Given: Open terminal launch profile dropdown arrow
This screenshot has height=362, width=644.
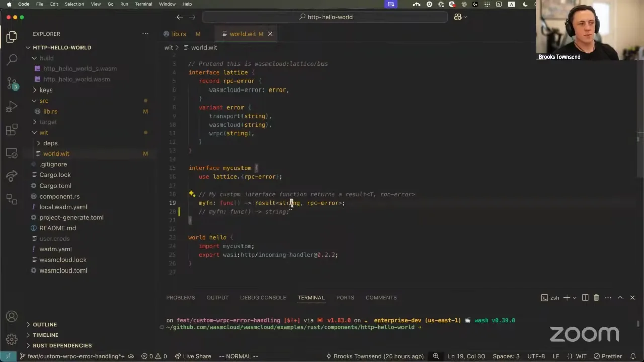Looking at the screenshot, I should 574,298.
